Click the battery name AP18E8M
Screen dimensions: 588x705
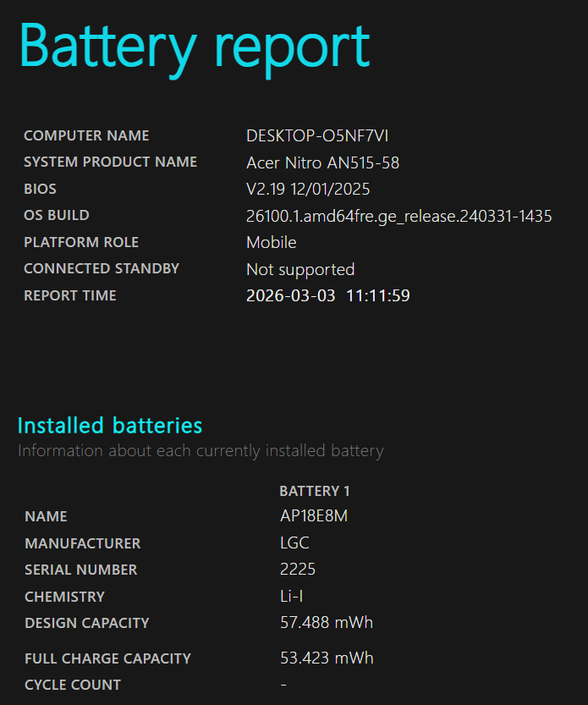point(313,516)
